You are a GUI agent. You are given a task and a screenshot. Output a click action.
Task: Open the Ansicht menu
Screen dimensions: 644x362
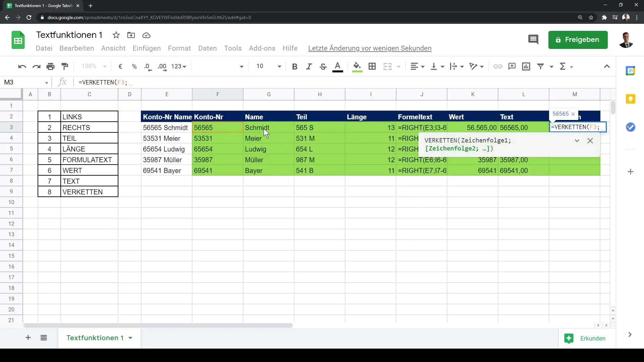click(x=113, y=48)
